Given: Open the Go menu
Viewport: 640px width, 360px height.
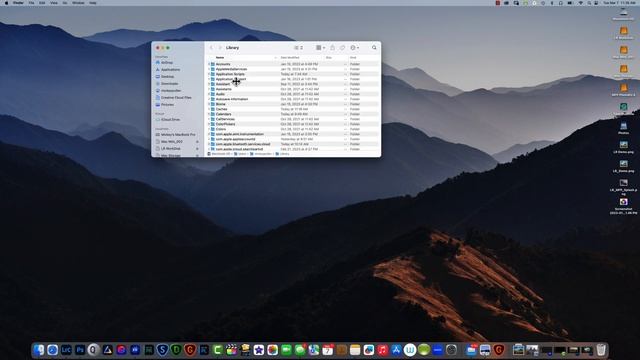Looking at the screenshot, I should (65, 3).
